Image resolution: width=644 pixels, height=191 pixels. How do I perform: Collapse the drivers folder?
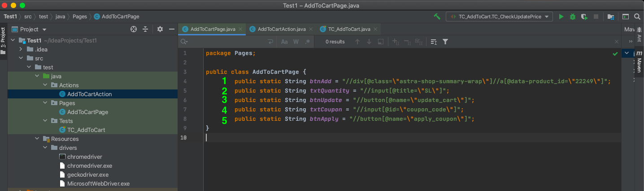[45, 148]
